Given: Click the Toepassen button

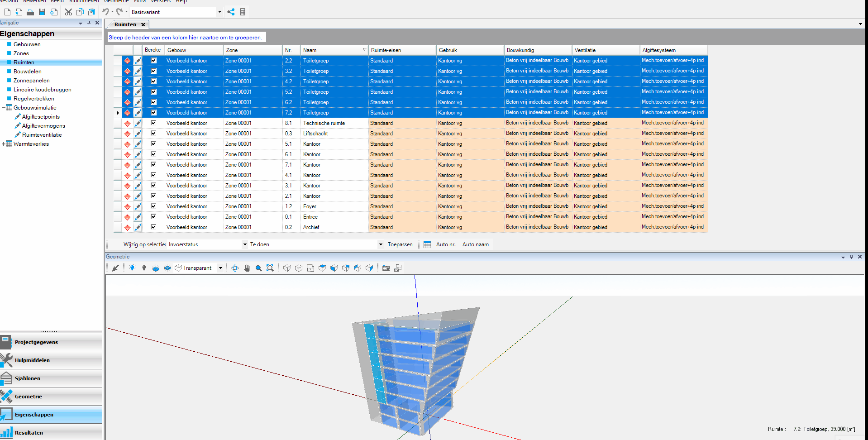Looking at the screenshot, I should (400, 244).
